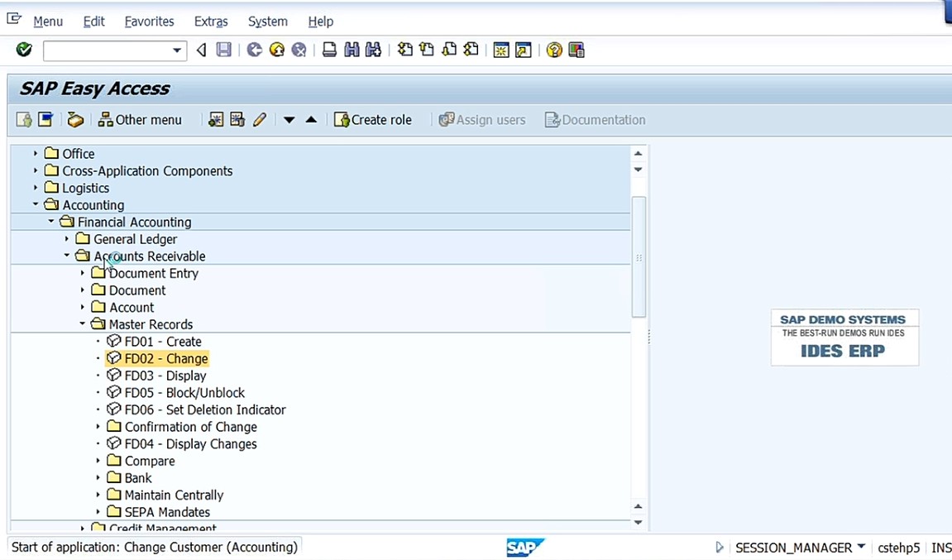Click the green Enter checkmark icon

(24, 50)
